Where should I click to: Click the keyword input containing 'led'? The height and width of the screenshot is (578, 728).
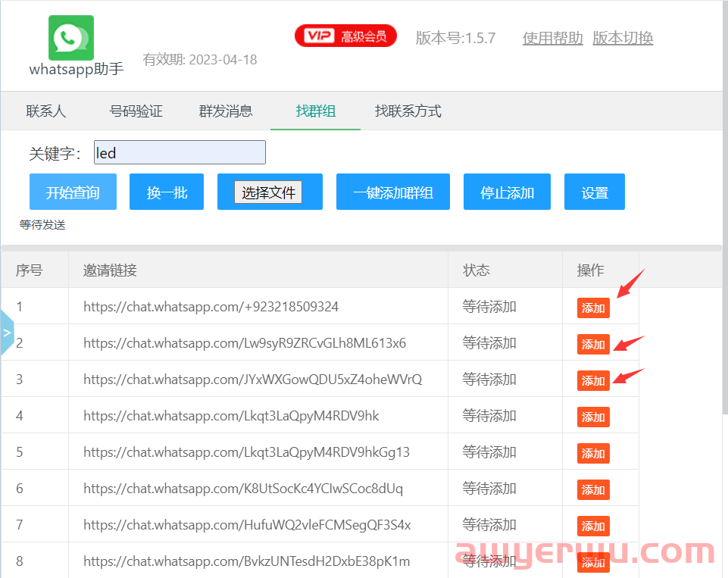click(x=180, y=152)
